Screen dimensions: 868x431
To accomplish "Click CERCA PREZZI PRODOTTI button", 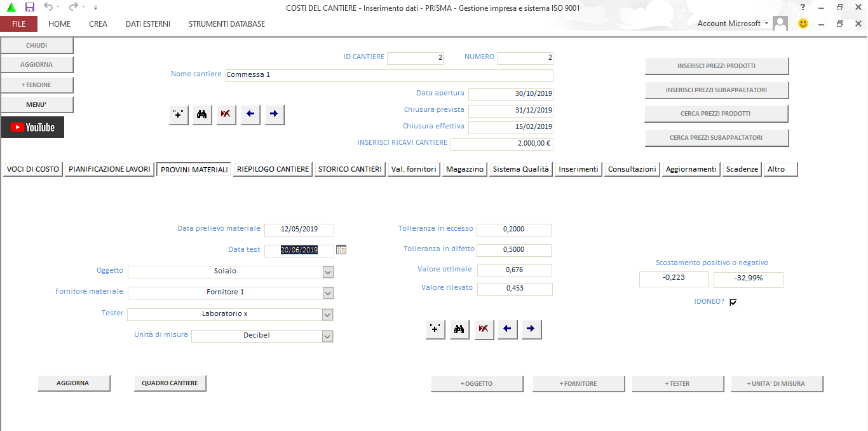I will (x=717, y=114).
